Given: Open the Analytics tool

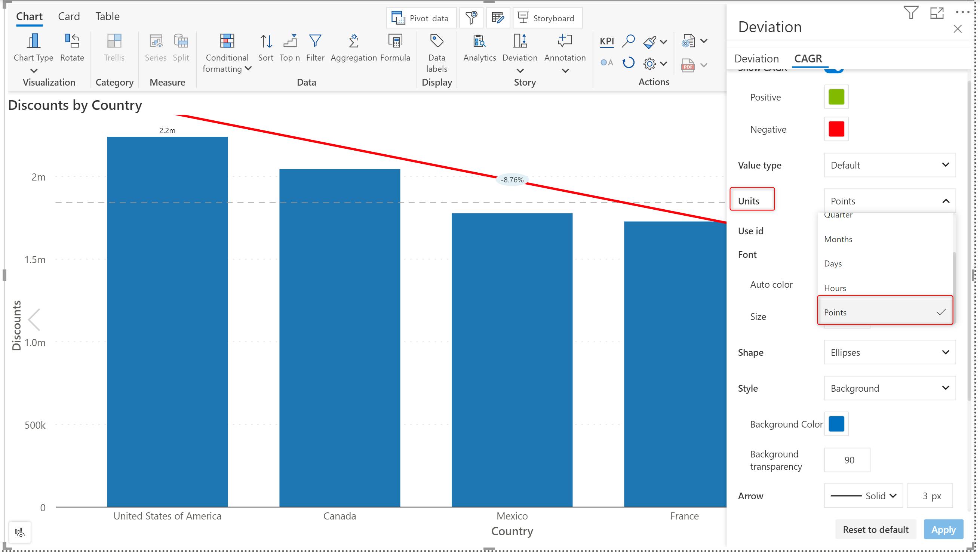Looking at the screenshot, I should tap(479, 41).
